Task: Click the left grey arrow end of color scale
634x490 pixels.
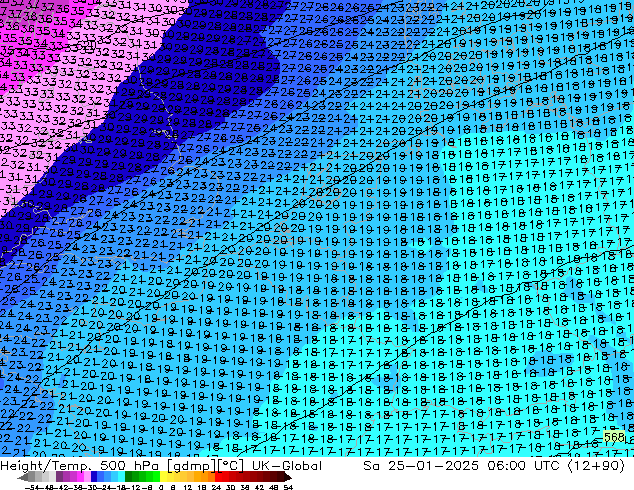Action: (22, 477)
